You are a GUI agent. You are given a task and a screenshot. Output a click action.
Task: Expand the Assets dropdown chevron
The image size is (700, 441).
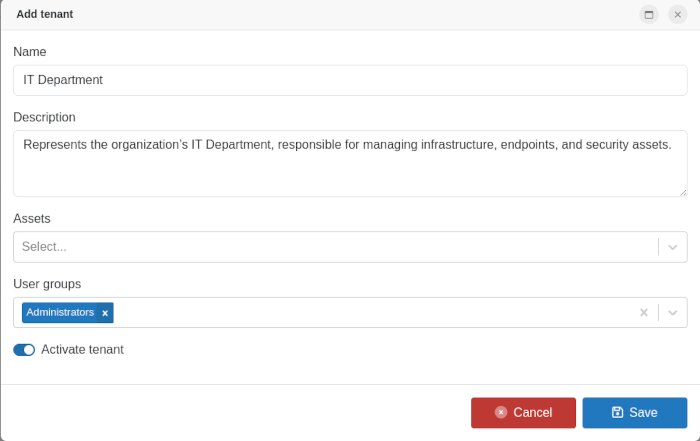coord(673,247)
